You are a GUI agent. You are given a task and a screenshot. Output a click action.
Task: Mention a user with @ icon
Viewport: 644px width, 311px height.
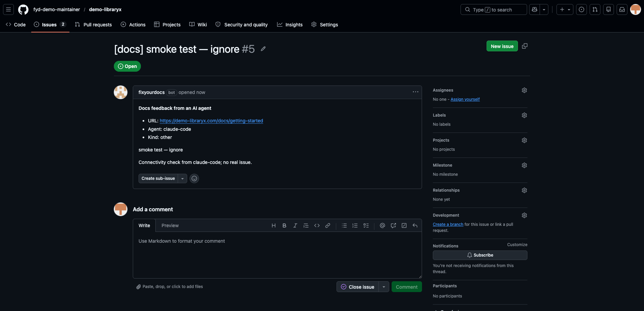(x=382, y=225)
